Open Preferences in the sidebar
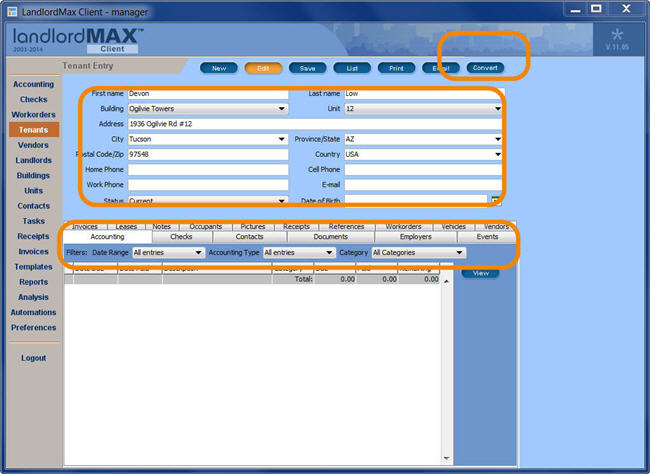 tap(34, 328)
